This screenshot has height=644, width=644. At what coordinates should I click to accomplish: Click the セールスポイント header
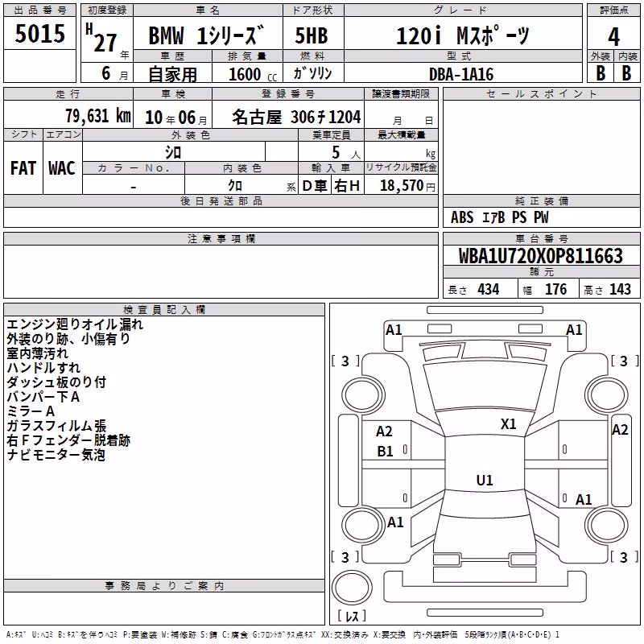[x=541, y=94]
